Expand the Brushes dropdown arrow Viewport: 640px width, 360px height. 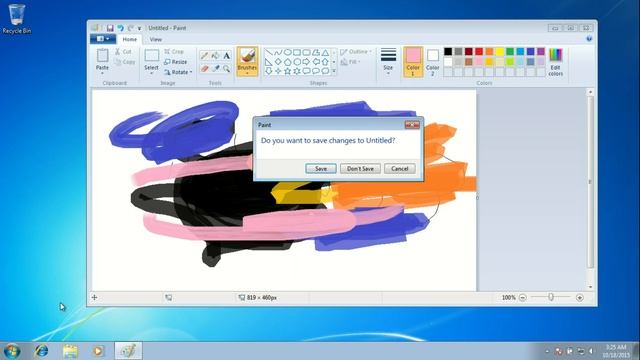point(247,73)
